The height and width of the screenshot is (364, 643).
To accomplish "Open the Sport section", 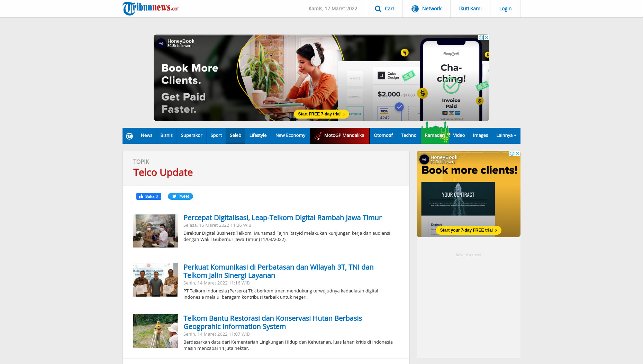I will pos(216,136).
